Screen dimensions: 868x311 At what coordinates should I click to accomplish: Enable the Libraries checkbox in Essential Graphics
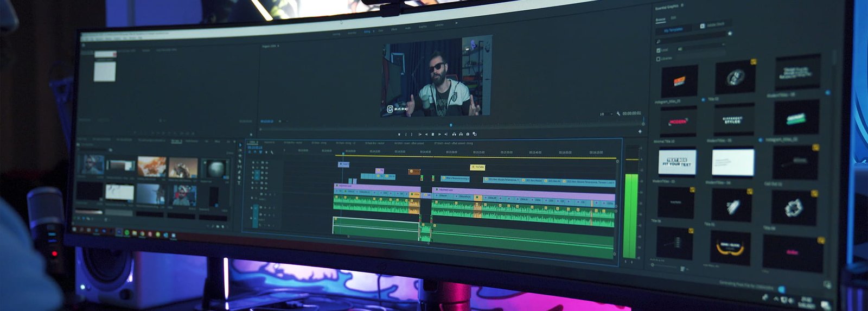(658, 59)
